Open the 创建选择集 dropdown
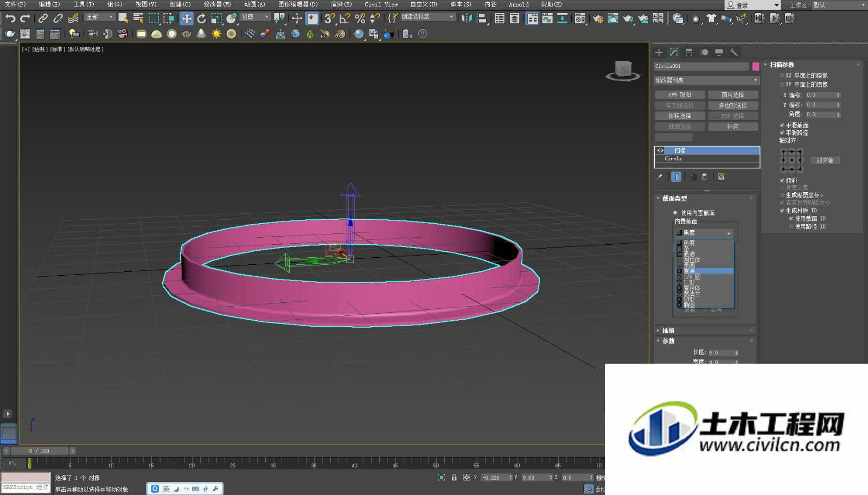 click(x=427, y=17)
